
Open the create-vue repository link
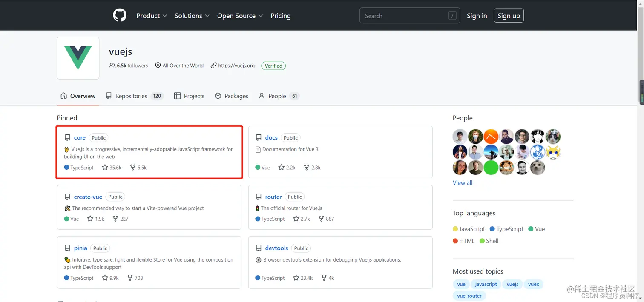[x=88, y=197]
